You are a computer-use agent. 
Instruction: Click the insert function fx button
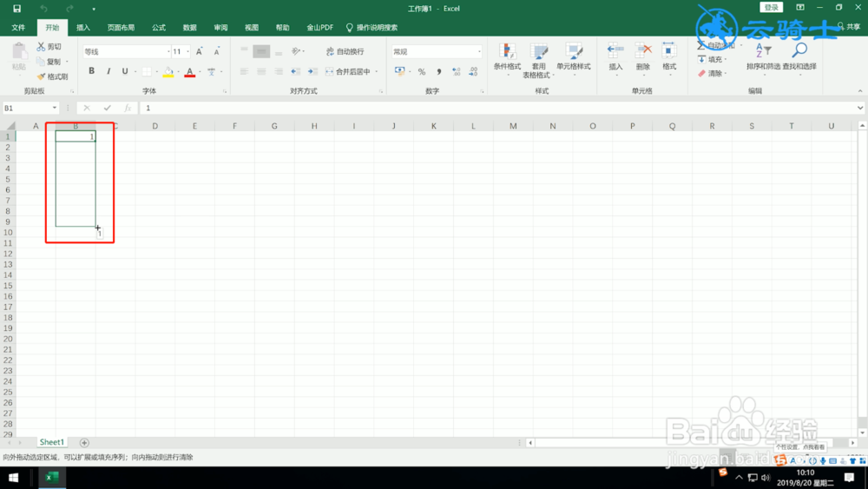pyautogui.click(x=128, y=108)
